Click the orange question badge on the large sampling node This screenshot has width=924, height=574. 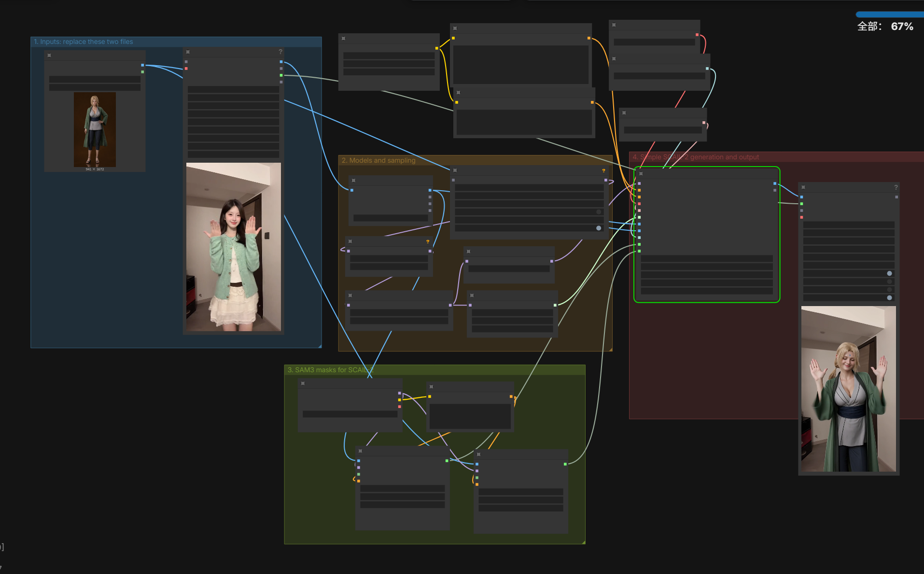603,170
